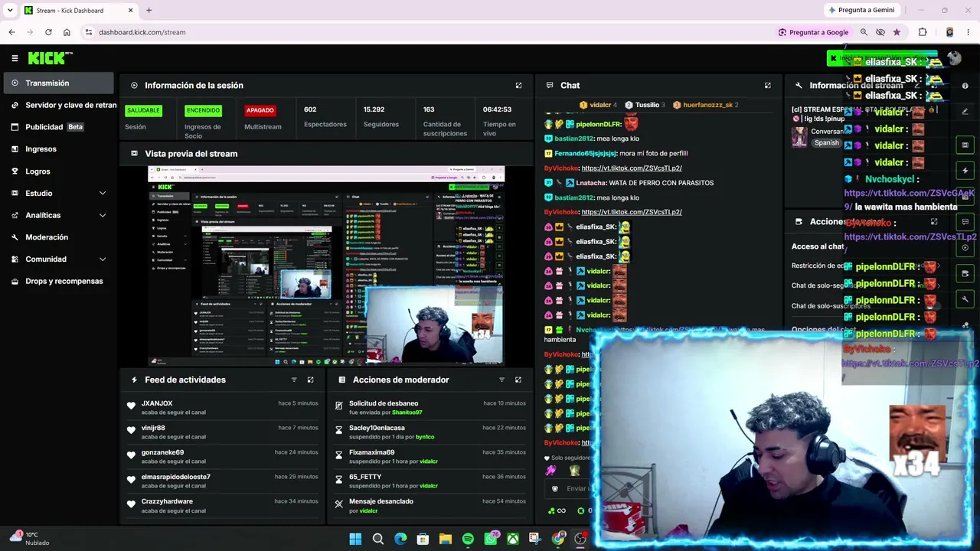Expand the Analíticas sidebar section
Image resolution: width=980 pixels, height=551 pixels.
[103, 216]
